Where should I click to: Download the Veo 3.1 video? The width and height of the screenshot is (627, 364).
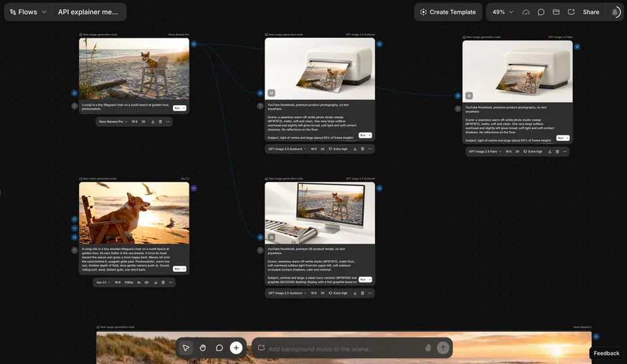click(155, 282)
